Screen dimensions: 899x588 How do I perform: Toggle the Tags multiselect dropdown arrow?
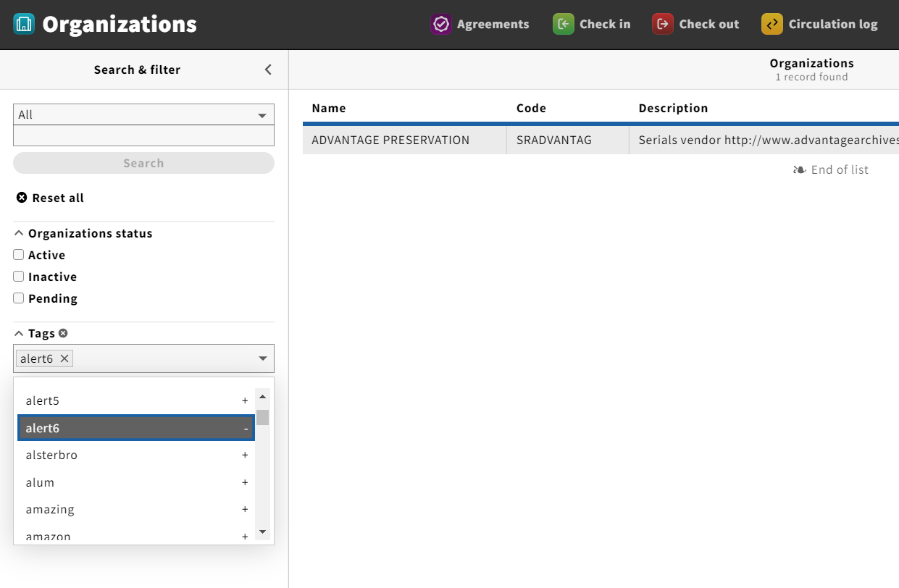coord(263,358)
